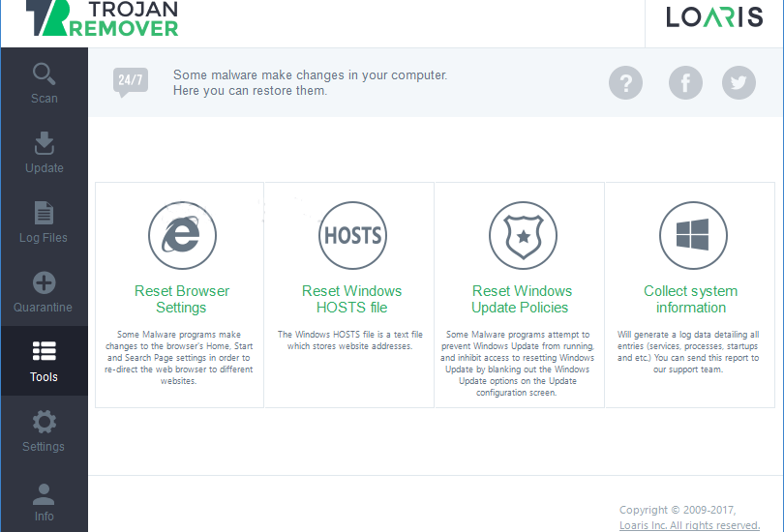
Task: Click the Windows logo system information icon
Action: pos(693,235)
